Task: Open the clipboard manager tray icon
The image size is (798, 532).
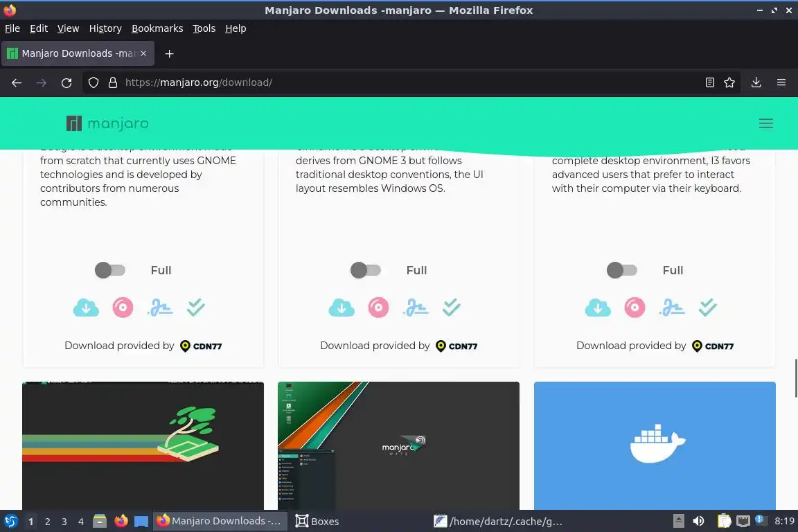Action: click(x=724, y=521)
